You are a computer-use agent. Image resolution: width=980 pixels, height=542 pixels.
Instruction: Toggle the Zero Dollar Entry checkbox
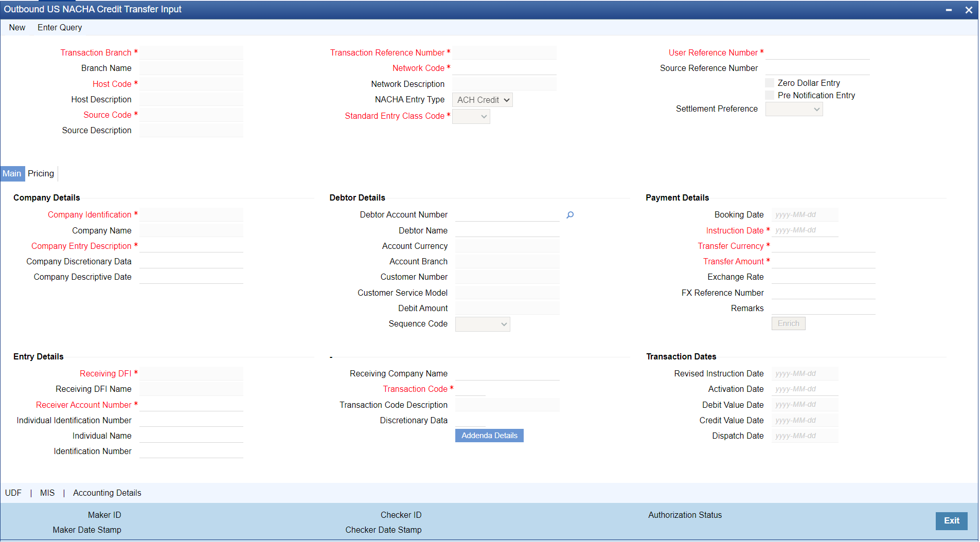pos(770,83)
